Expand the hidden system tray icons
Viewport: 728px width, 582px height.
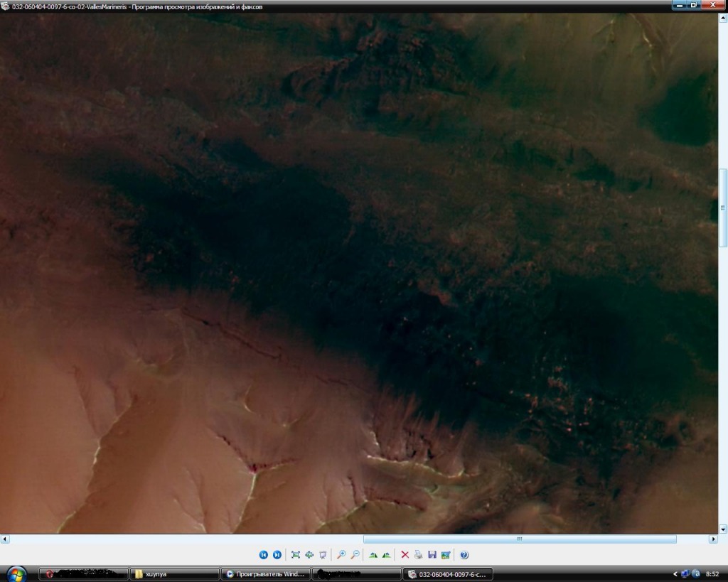[675, 573]
